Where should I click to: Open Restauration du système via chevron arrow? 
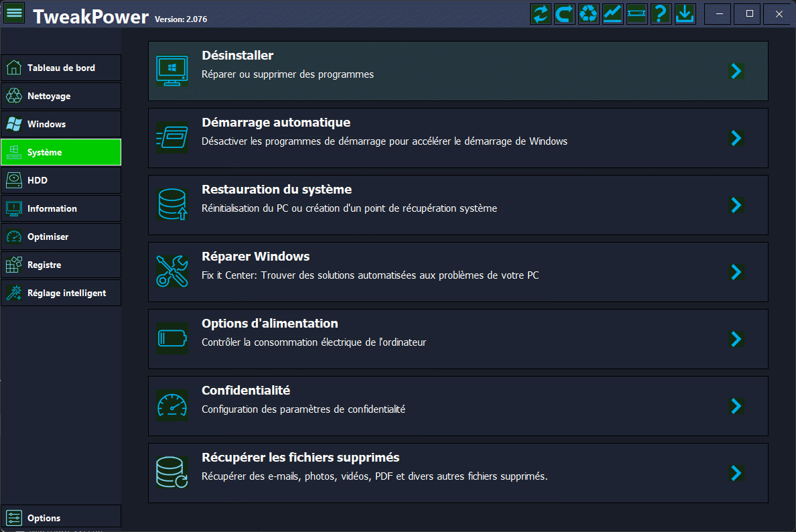click(x=736, y=205)
